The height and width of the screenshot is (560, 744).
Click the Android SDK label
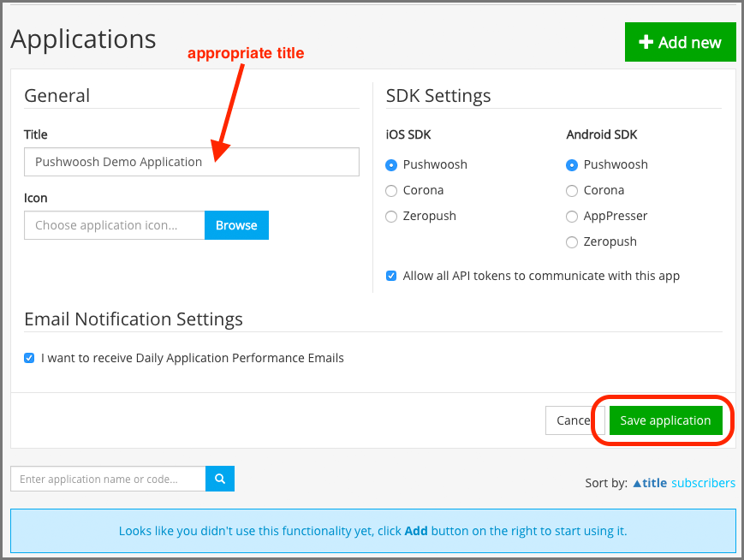602,134
